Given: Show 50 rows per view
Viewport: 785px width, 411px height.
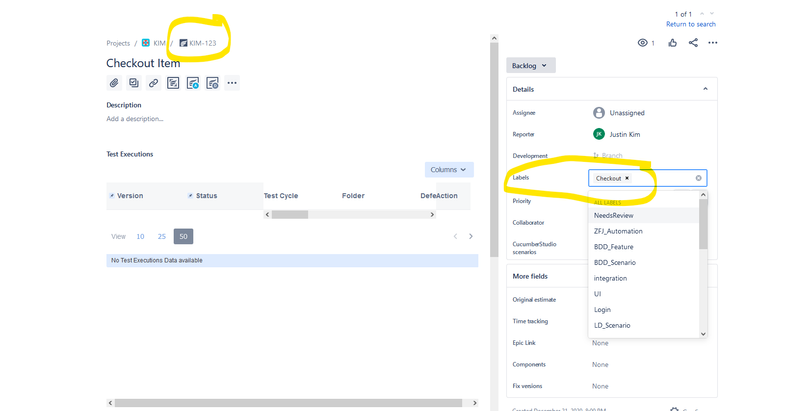Looking at the screenshot, I should coord(183,236).
